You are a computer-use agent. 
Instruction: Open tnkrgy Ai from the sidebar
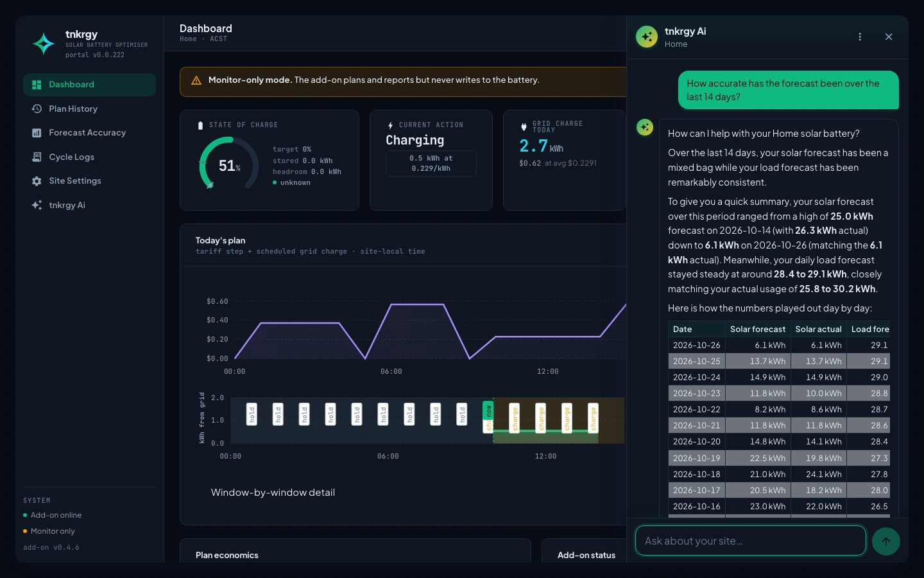[x=89, y=206]
